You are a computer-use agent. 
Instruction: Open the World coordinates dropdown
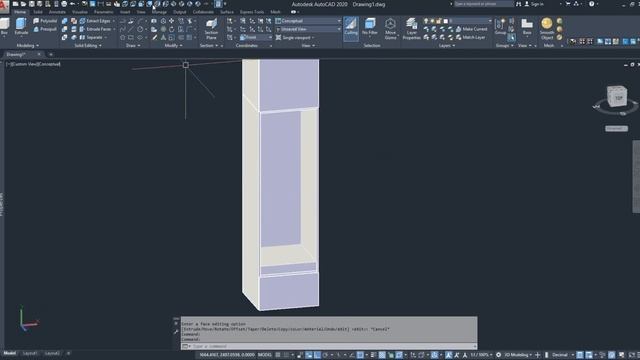(256, 38)
